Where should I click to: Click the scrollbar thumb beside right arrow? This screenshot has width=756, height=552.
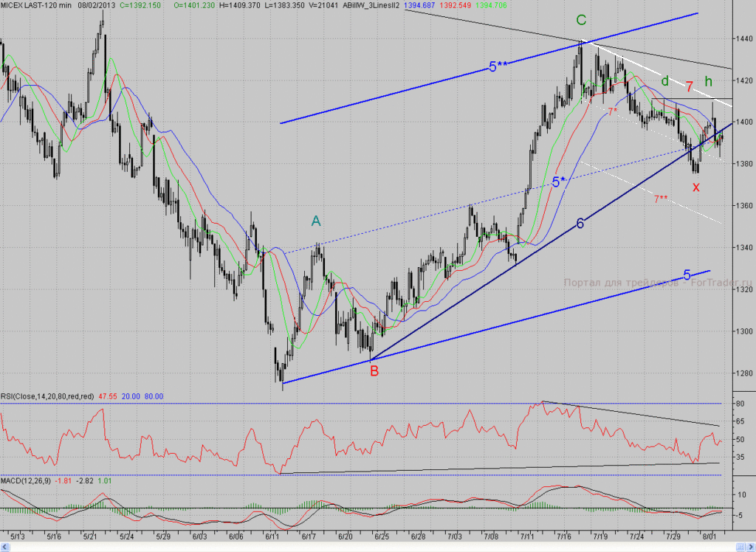click(740, 547)
